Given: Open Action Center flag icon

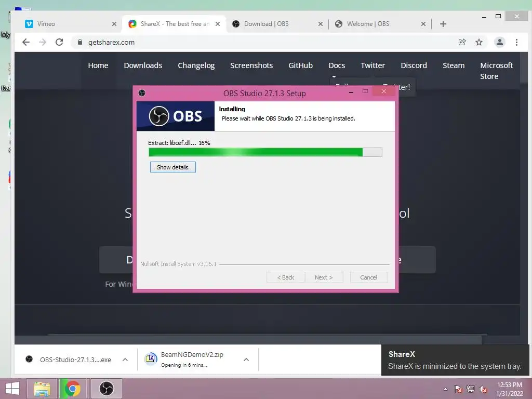Looking at the screenshot, I should [x=458, y=389].
